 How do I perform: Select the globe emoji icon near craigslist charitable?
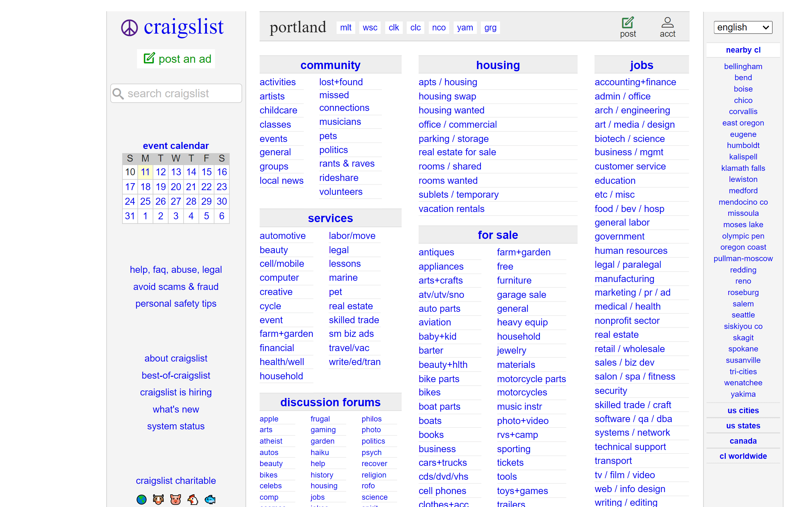coord(141,499)
